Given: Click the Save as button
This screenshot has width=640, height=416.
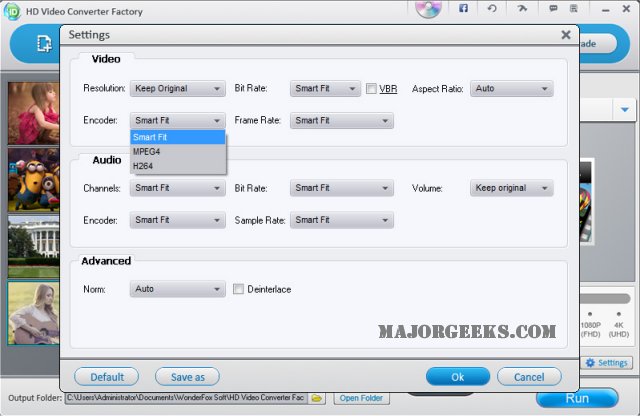Looking at the screenshot, I should click(187, 377).
